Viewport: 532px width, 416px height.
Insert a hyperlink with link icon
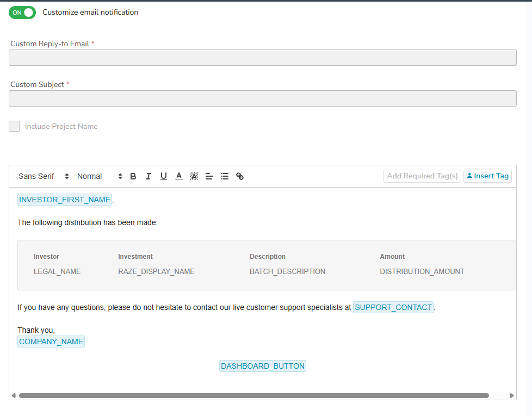240,176
